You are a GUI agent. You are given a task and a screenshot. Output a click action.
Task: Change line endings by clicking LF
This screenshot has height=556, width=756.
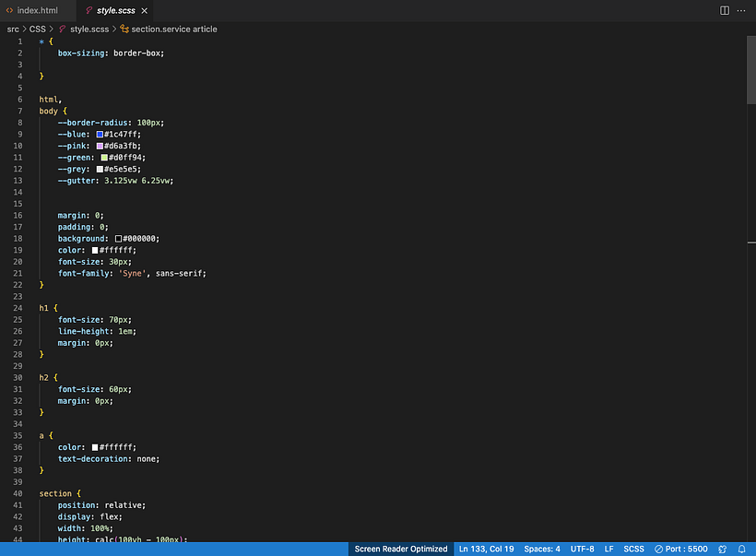pyautogui.click(x=608, y=548)
